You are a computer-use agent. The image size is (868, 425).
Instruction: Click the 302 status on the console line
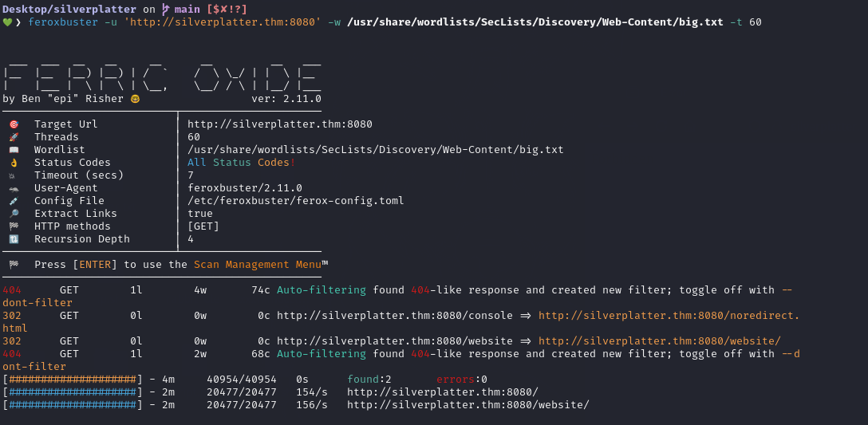(x=12, y=316)
